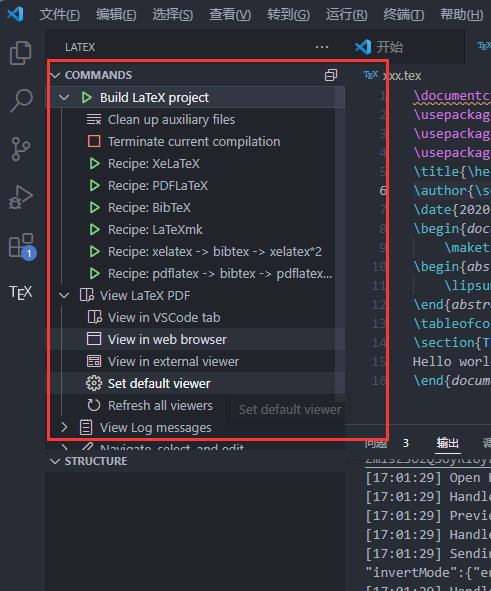
Task: Open the 转到(G) menu
Action: coord(288,15)
